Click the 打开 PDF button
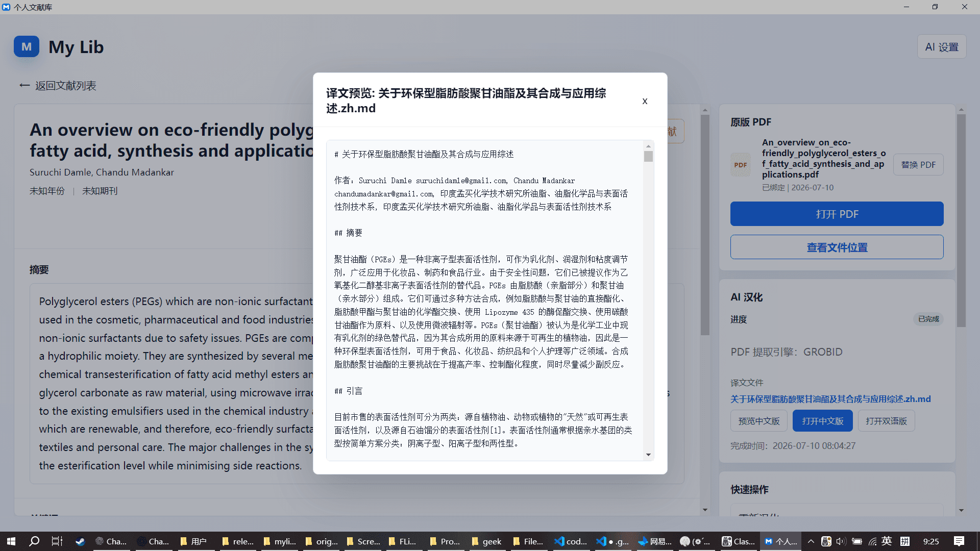The height and width of the screenshot is (551, 980). [837, 214]
